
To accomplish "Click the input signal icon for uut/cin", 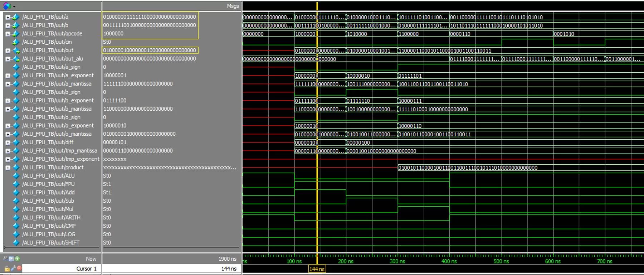I will (x=15, y=42).
